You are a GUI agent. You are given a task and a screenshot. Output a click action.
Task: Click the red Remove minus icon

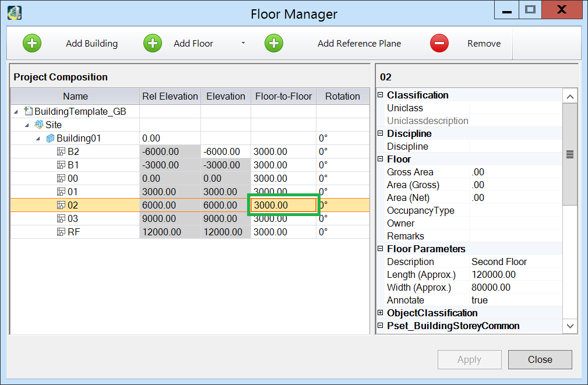coord(439,44)
